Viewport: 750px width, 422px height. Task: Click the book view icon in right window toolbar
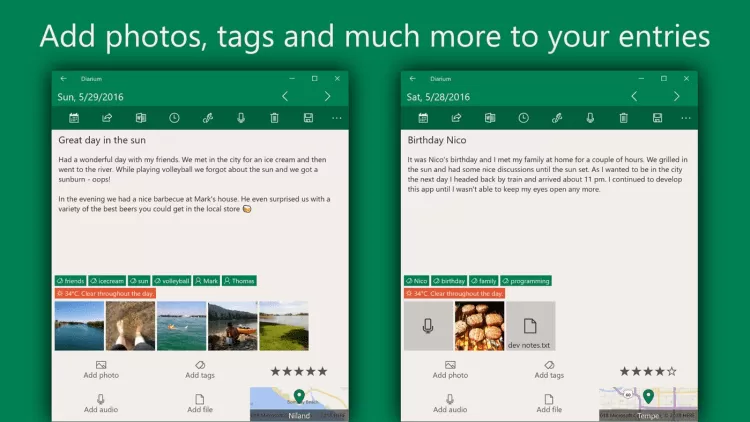pyautogui.click(x=490, y=118)
